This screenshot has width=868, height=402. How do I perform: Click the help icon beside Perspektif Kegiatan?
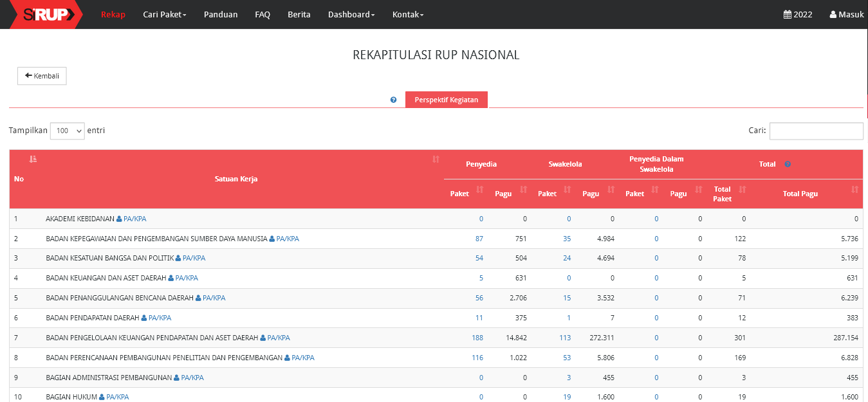tap(393, 100)
